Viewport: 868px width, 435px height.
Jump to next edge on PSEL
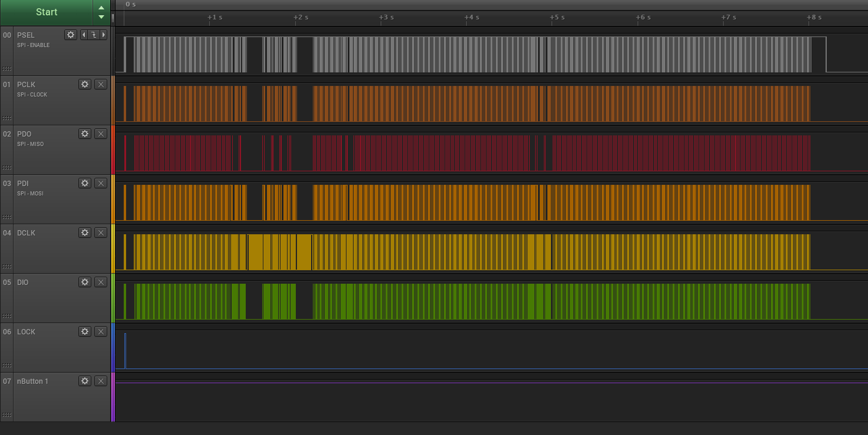click(x=104, y=35)
